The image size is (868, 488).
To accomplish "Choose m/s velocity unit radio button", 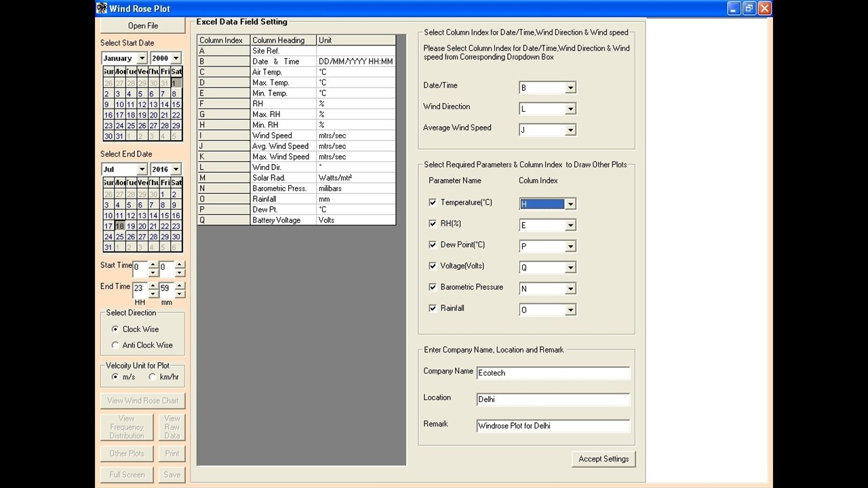I will coord(115,377).
